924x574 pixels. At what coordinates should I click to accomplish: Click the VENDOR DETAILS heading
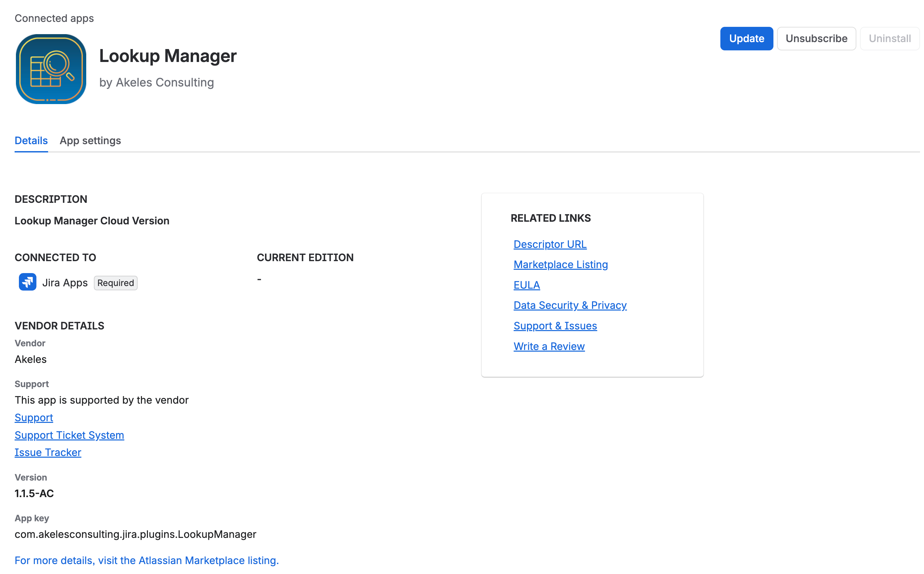pos(59,326)
